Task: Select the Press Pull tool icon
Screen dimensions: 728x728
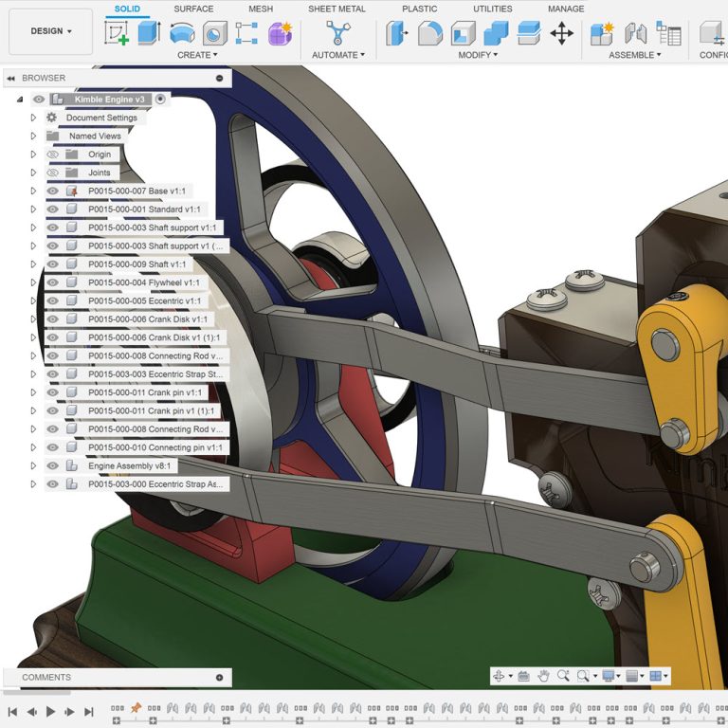Action: pos(397,33)
